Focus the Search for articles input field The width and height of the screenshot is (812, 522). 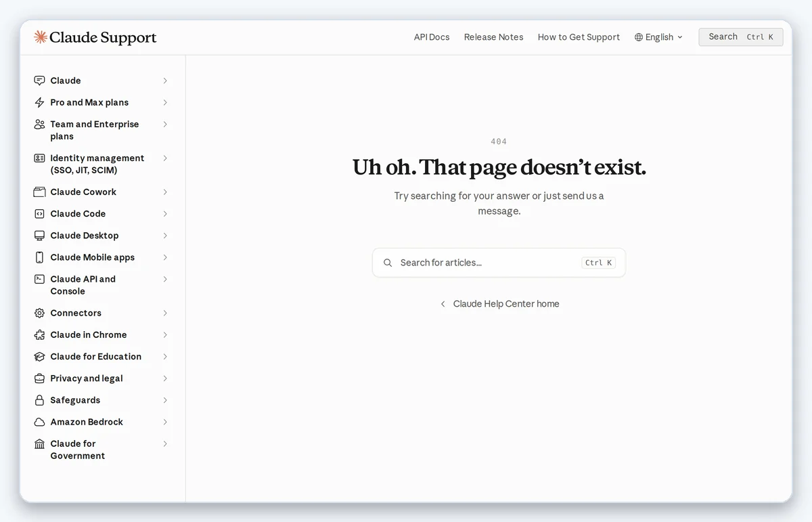coord(499,263)
